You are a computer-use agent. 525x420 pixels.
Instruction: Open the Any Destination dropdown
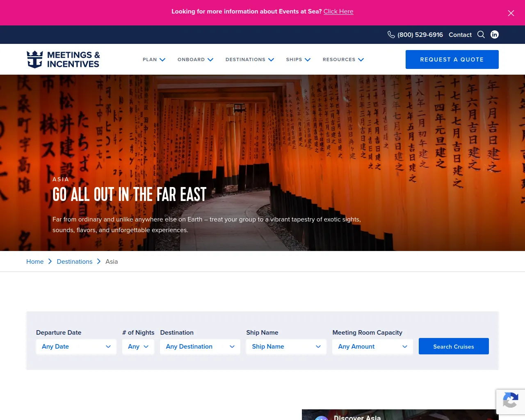click(x=200, y=347)
